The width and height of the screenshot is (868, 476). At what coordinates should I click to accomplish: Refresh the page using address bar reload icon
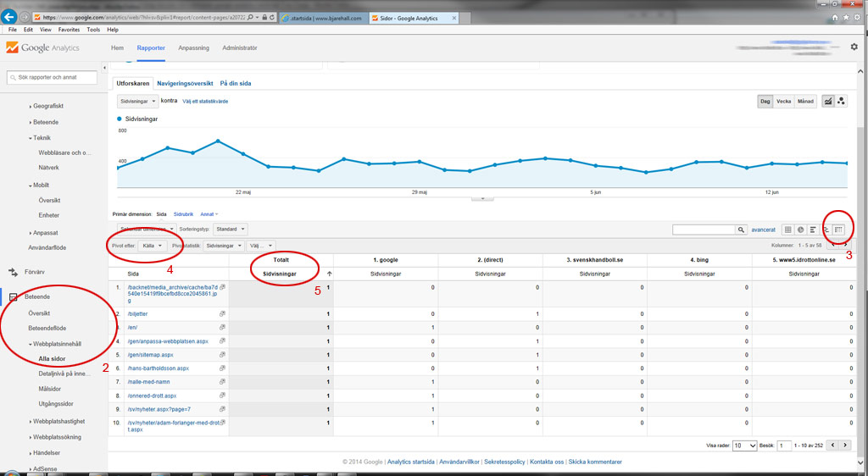tap(272, 18)
